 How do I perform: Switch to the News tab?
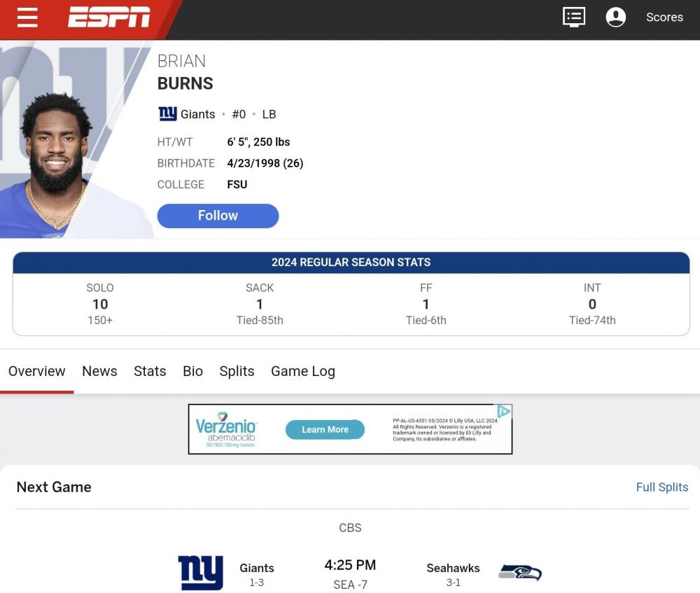tap(99, 371)
